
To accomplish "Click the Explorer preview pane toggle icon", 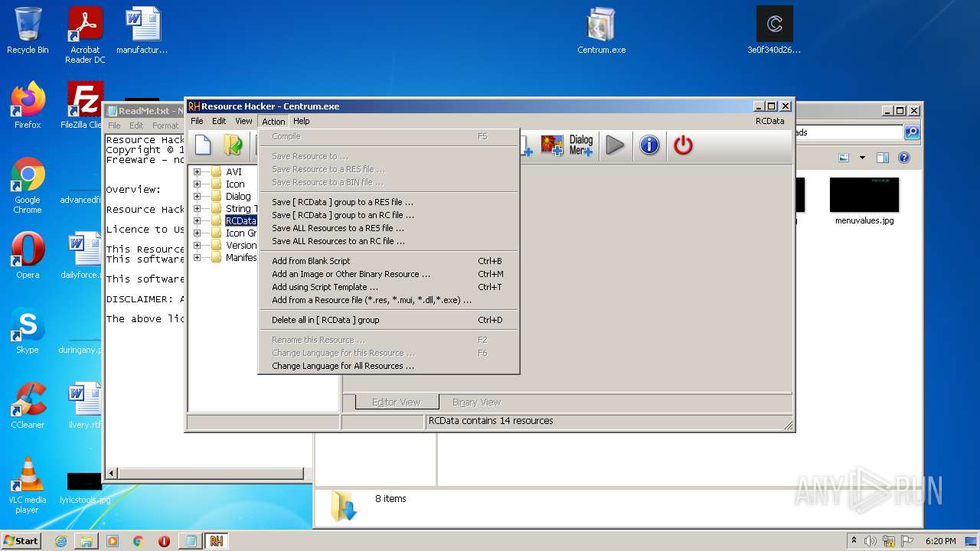I will pyautogui.click(x=882, y=158).
